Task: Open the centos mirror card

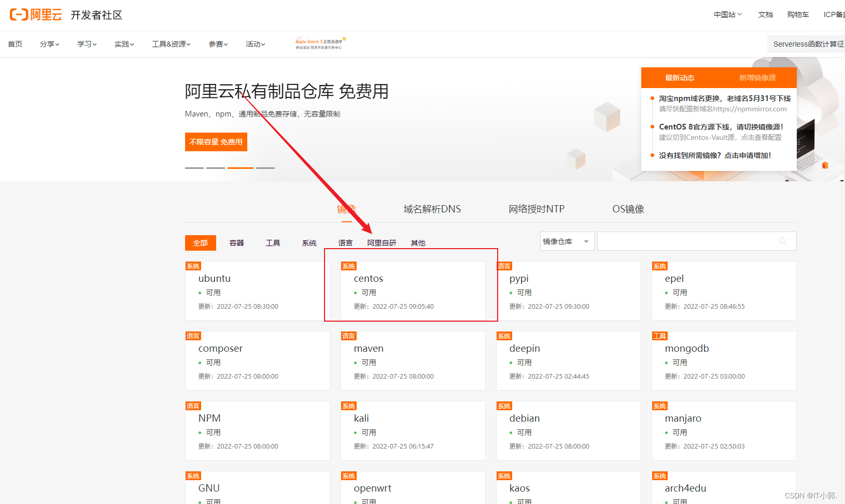Action: [413, 291]
